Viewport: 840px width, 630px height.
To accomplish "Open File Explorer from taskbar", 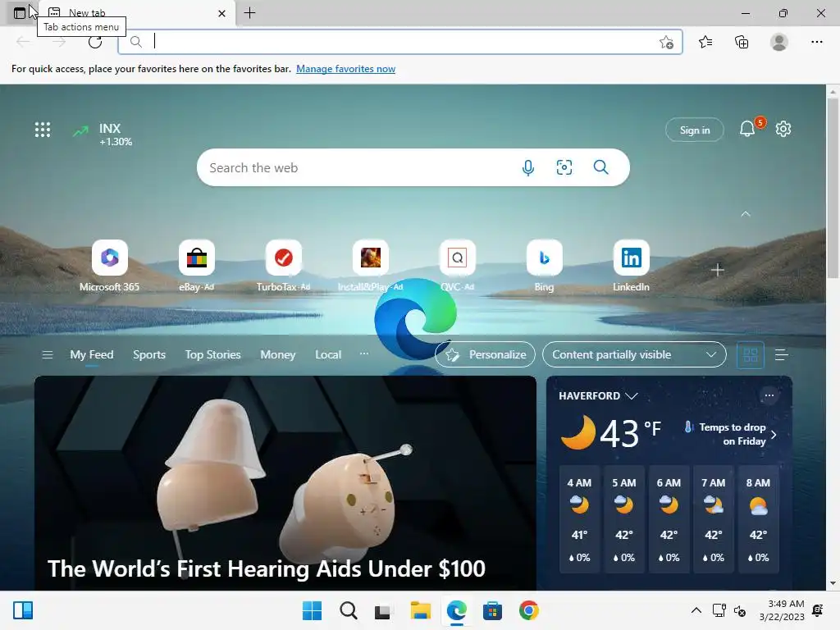I will (420, 610).
